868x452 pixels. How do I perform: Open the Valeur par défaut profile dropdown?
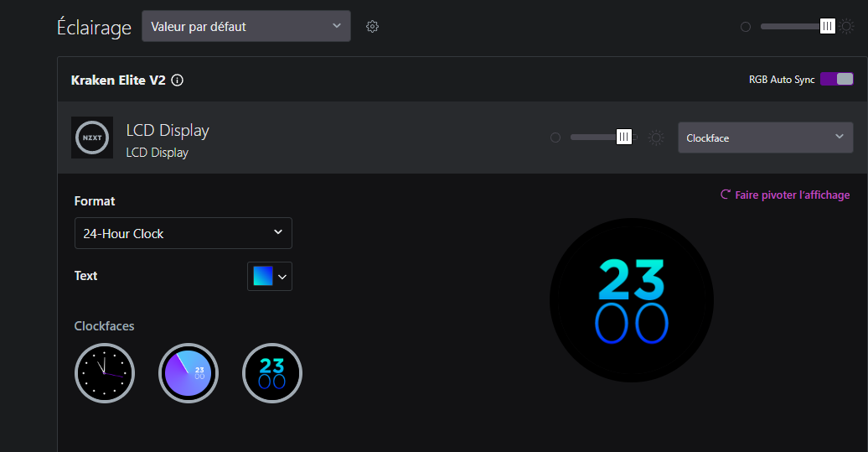click(245, 26)
